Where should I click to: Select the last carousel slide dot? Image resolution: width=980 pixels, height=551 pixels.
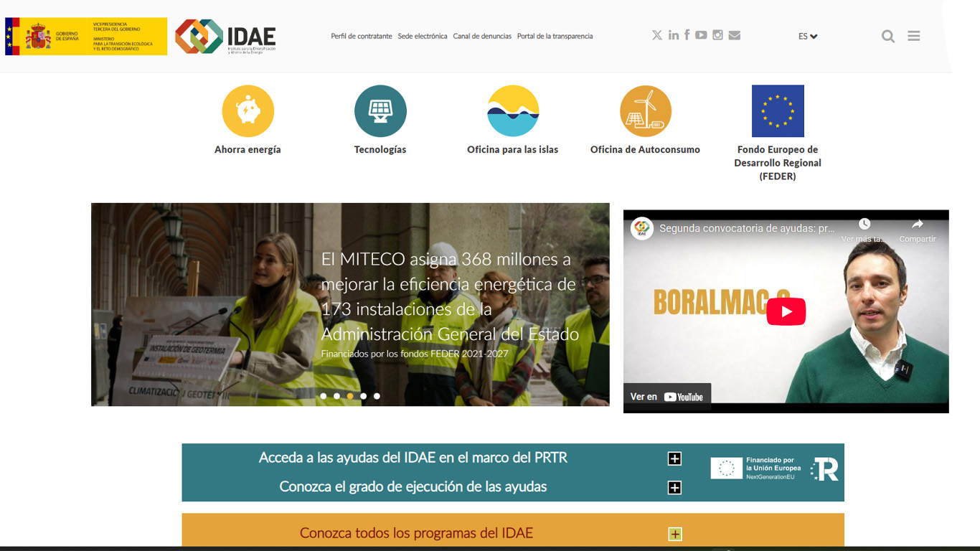click(x=377, y=396)
